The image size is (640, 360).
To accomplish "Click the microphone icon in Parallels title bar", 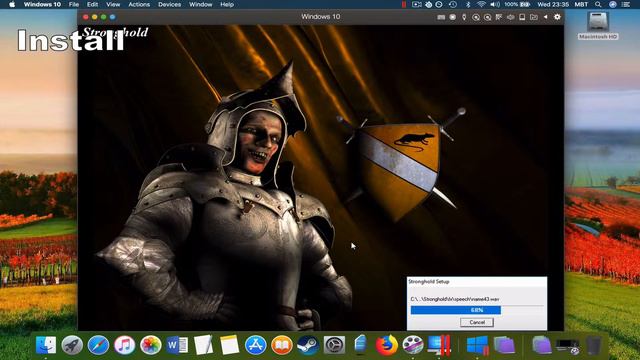I will coord(464,17).
